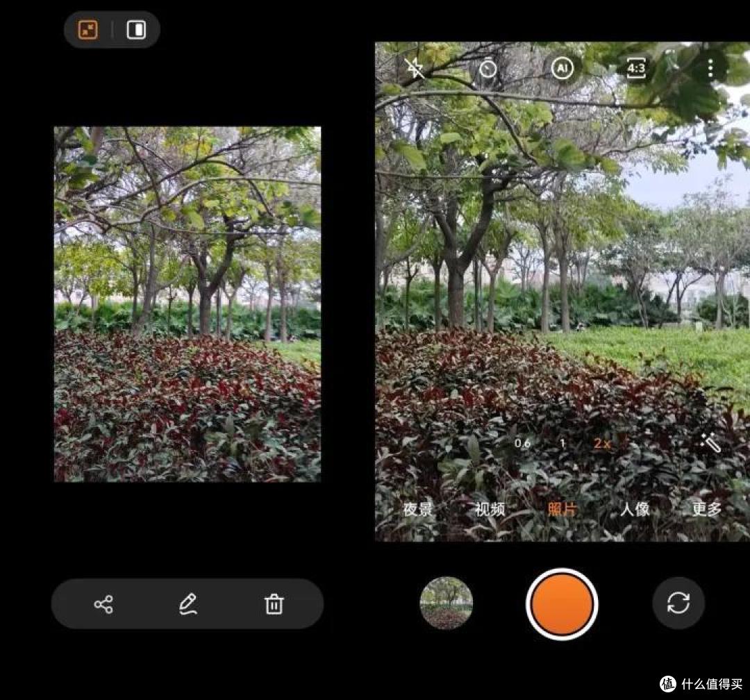Viewport: 750px width, 700px height.
Task: Tap the orange shutter button
Action: [x=562, y=603]
